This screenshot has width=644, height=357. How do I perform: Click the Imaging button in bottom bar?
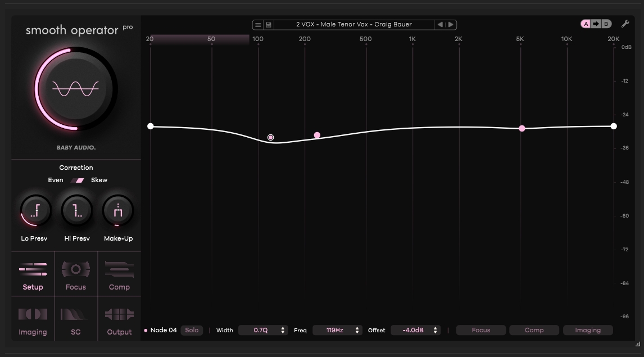click(588, 331)
